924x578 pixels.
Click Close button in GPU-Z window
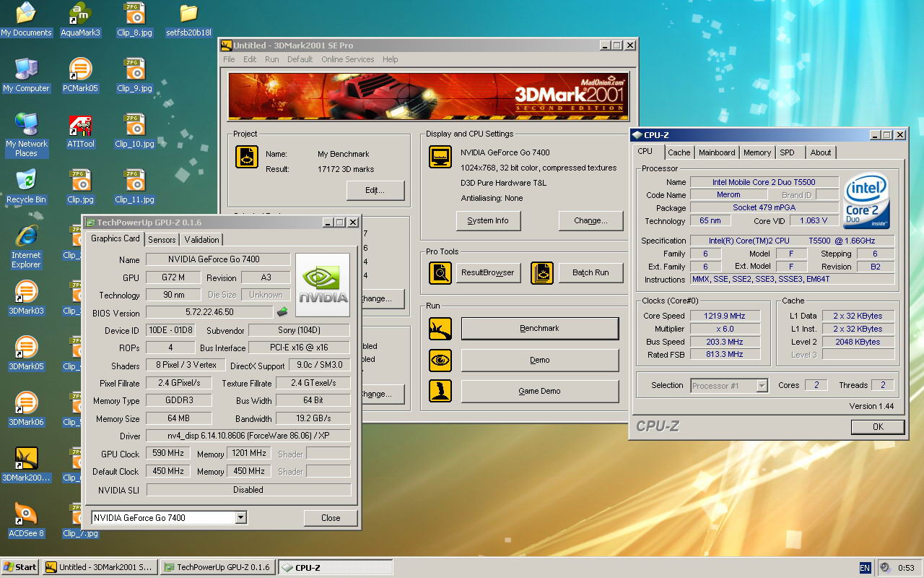[x=331, y=517]
